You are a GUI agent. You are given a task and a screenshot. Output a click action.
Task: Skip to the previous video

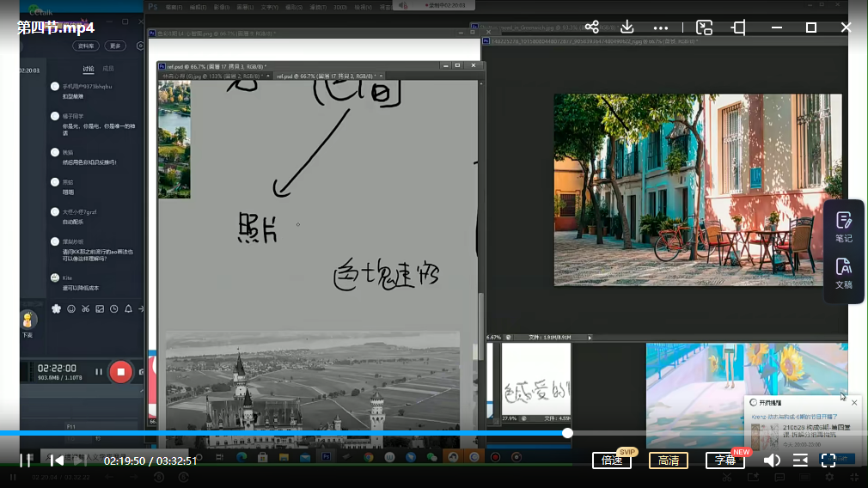pos(57,461)
